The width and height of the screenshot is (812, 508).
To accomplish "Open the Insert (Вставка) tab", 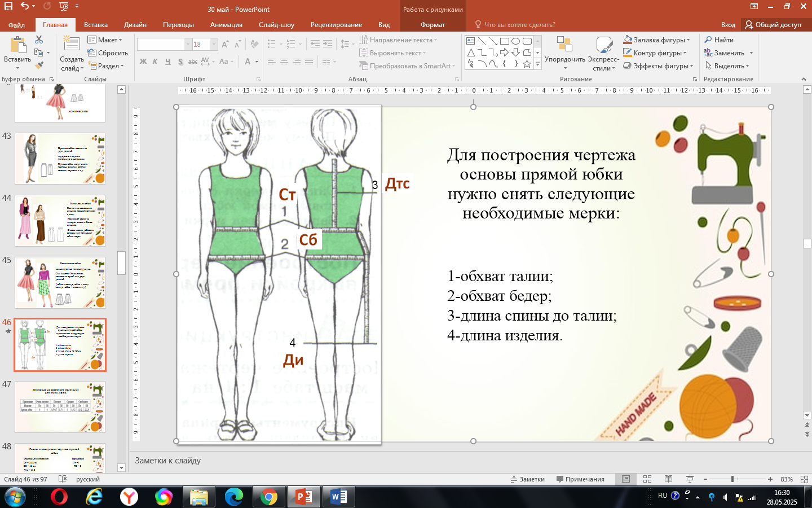I will (x=96, y=25).
